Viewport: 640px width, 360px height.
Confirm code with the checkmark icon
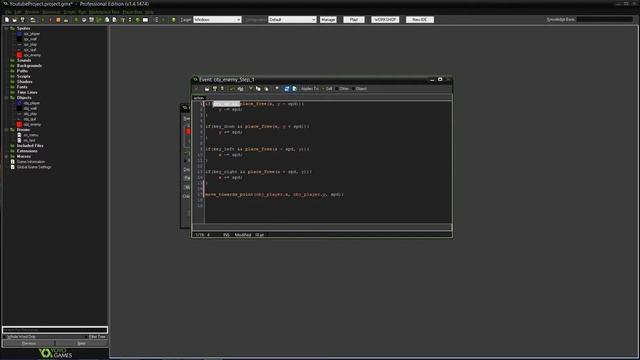[196, 89]
